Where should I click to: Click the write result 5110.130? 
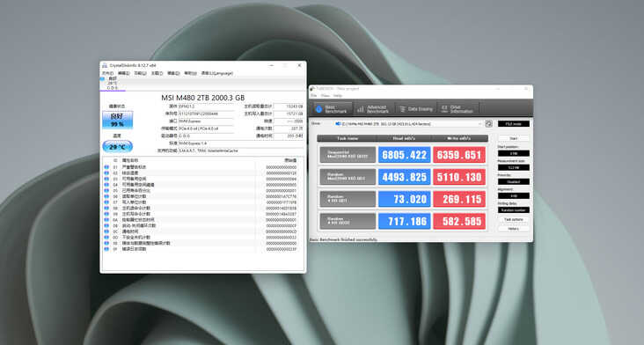[x=459, y=177]
